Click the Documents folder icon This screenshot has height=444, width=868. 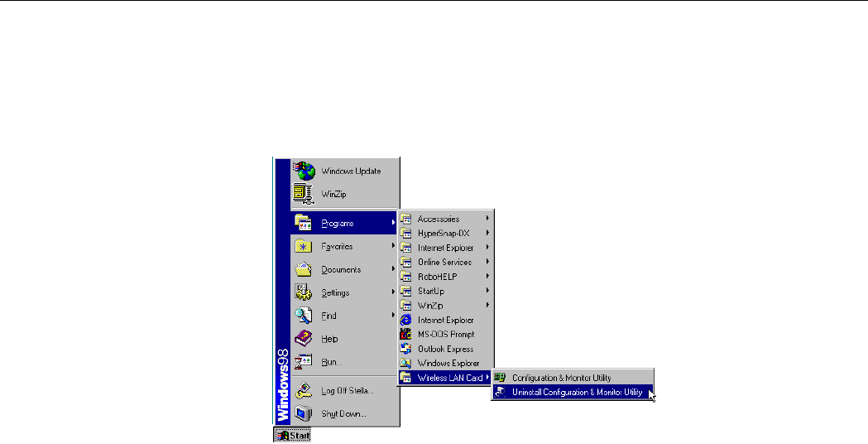(304, 269)
